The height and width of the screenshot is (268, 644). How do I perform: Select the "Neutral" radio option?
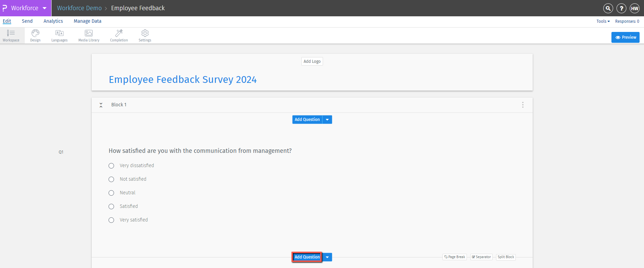(111, 193)
